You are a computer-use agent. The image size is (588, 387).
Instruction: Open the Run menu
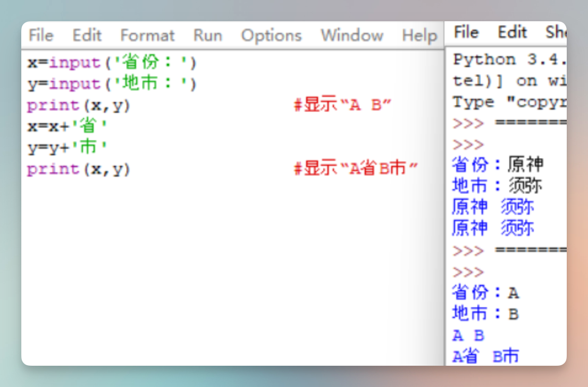pyautogui.click(x=207, y=36)
